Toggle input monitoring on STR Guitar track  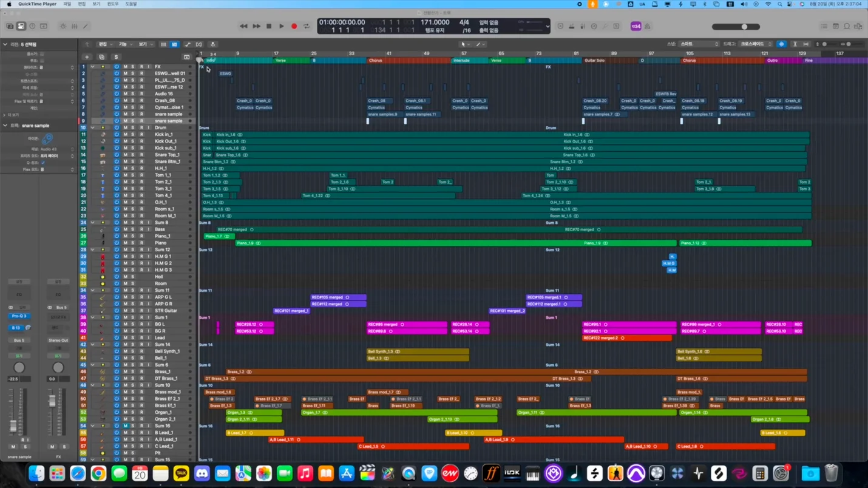click(149, 311)
